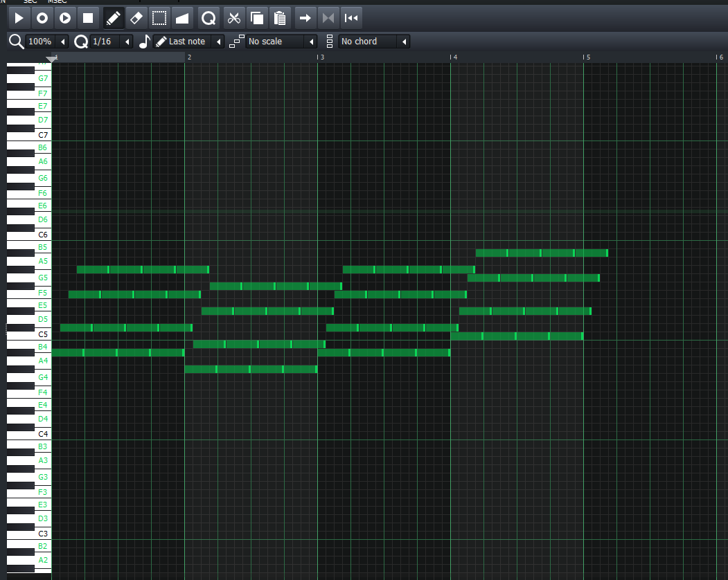728x580 pixels.
Task: Select first note in topmost note row
Action: pos(492,253)
